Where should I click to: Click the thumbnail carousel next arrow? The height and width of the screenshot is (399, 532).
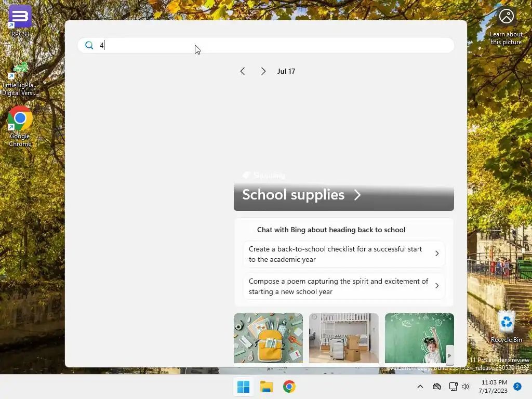449,355
